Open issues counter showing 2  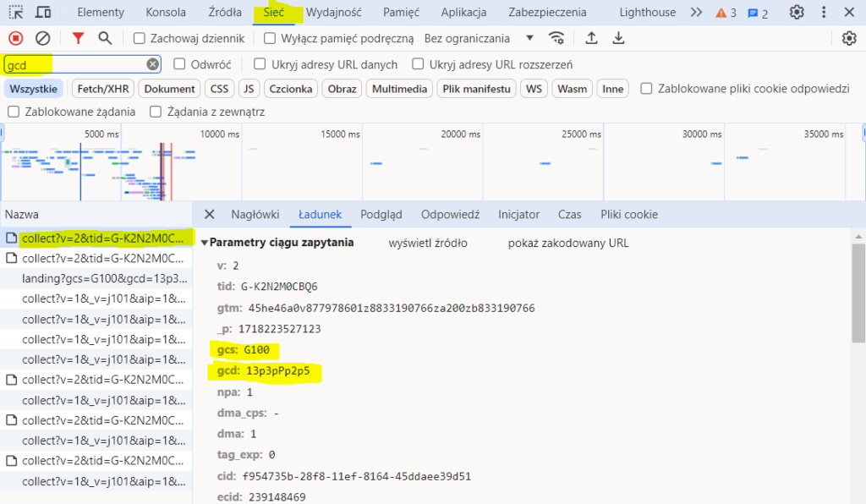click(758, 14)
